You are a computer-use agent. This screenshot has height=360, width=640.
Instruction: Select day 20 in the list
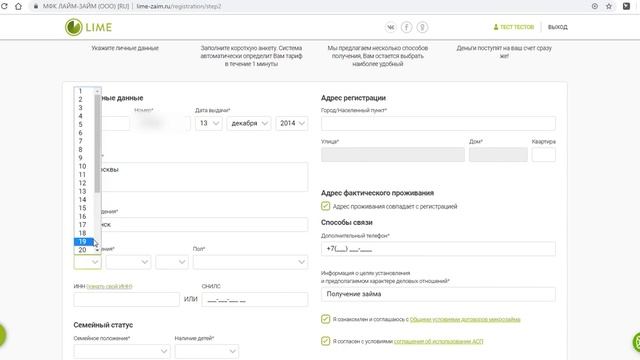pyautogui.click(x=84, y=250)
